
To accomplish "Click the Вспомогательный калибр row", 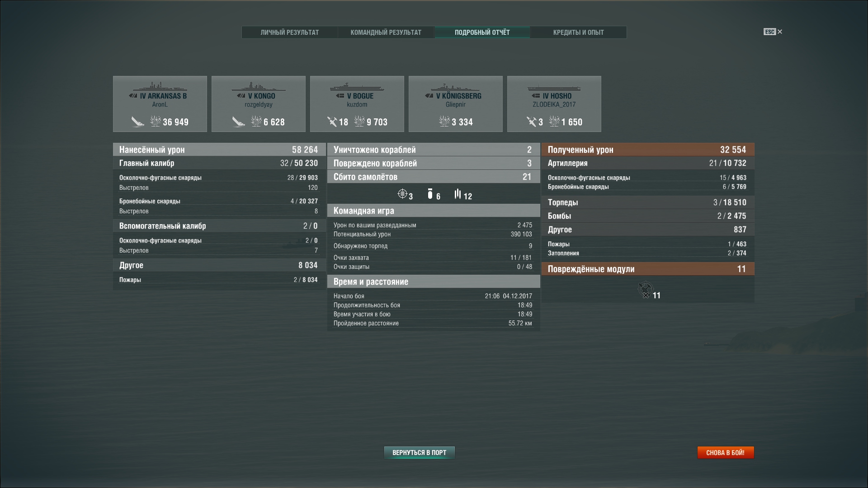I will [219, 226].
